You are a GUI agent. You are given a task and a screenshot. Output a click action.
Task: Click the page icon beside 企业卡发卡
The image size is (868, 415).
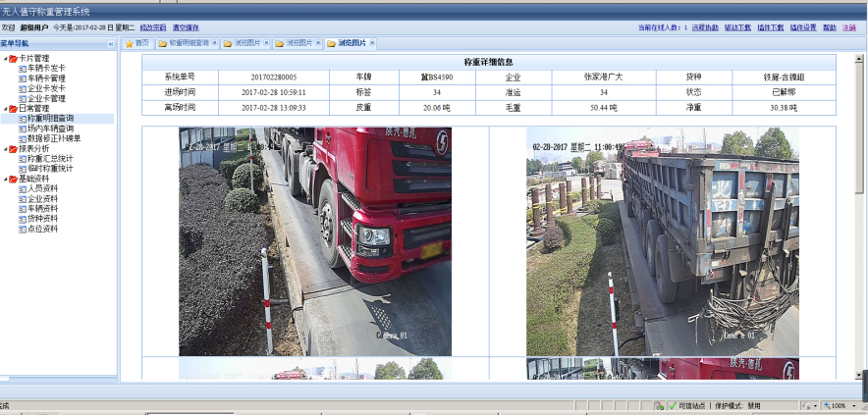(23, 88)
